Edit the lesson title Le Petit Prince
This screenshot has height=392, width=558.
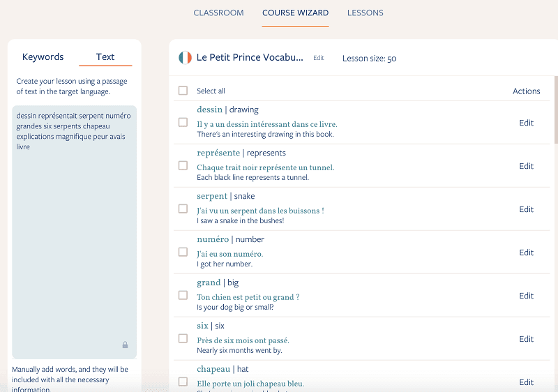click(319, 58)
